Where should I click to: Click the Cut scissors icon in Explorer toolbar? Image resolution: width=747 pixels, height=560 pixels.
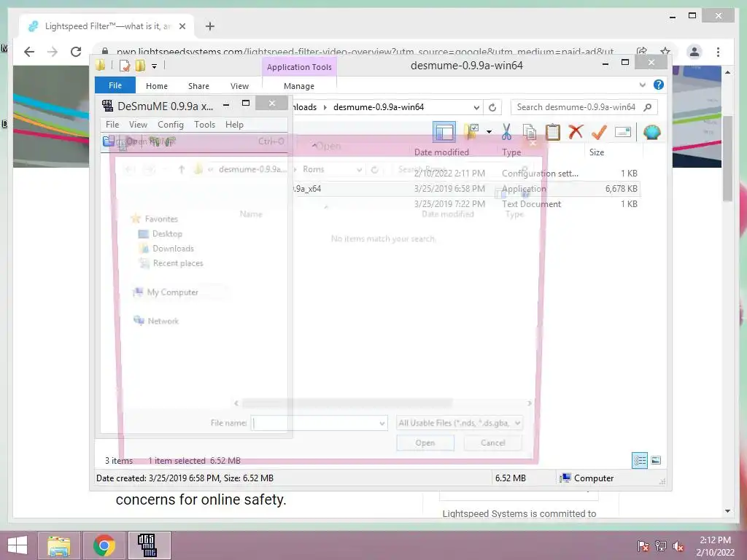(x=506, y=132)
